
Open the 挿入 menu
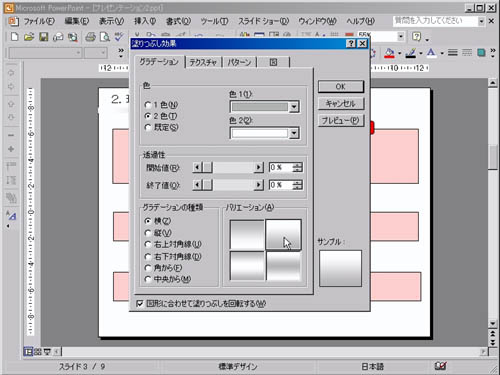(145, 21)
